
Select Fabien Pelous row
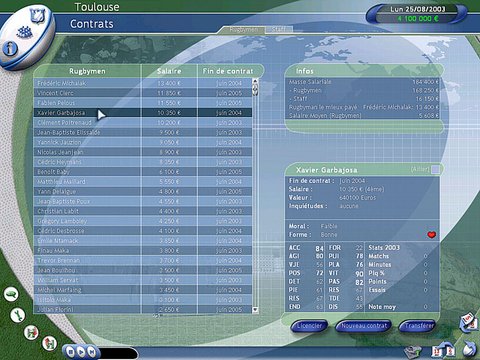click(x=143, y=103)
